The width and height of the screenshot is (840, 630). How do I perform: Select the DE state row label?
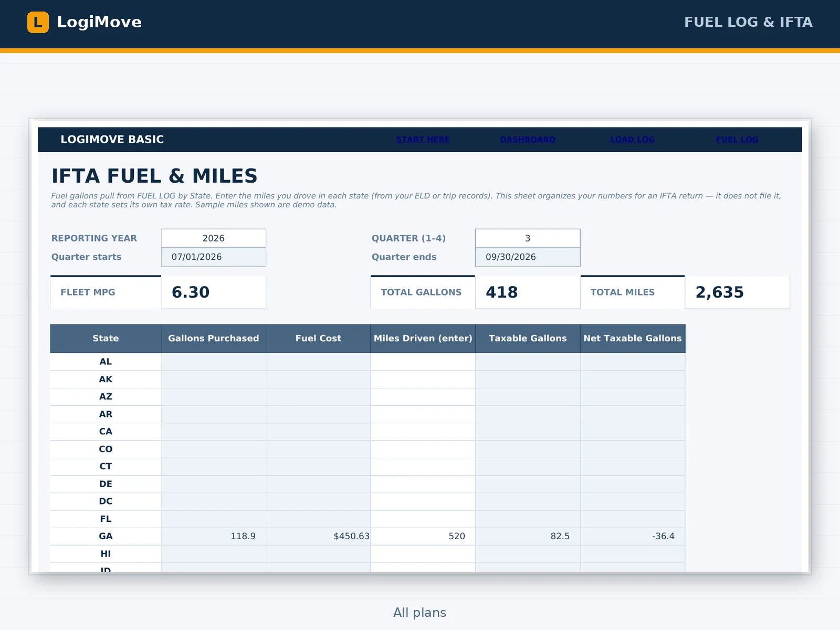click(x=106, y=484)
